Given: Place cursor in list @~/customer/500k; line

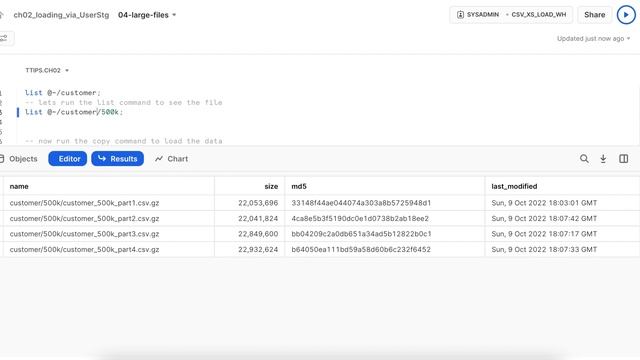Looking at the screenshot, I should [74, 112].
